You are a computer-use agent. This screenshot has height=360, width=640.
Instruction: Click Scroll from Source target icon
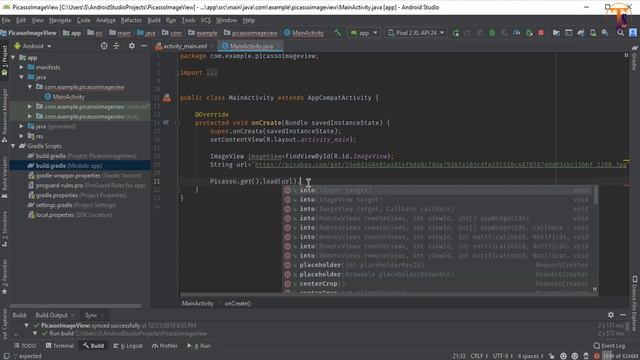pos(104,46)
